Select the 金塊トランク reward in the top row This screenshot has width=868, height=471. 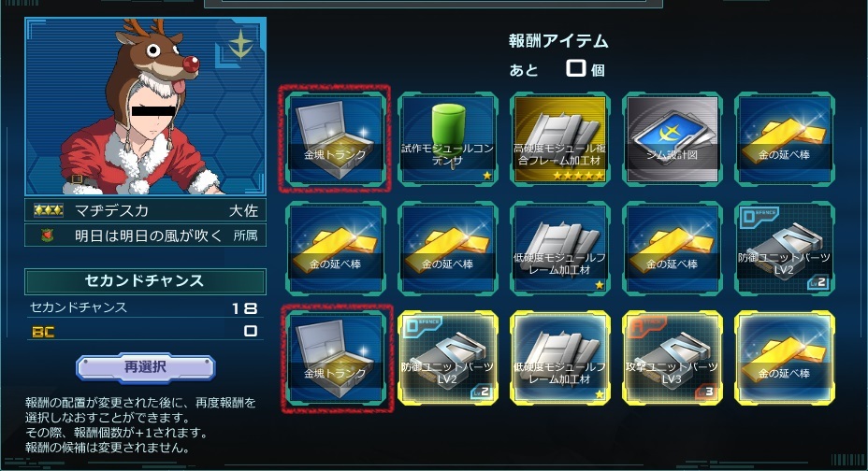[336, 138]
